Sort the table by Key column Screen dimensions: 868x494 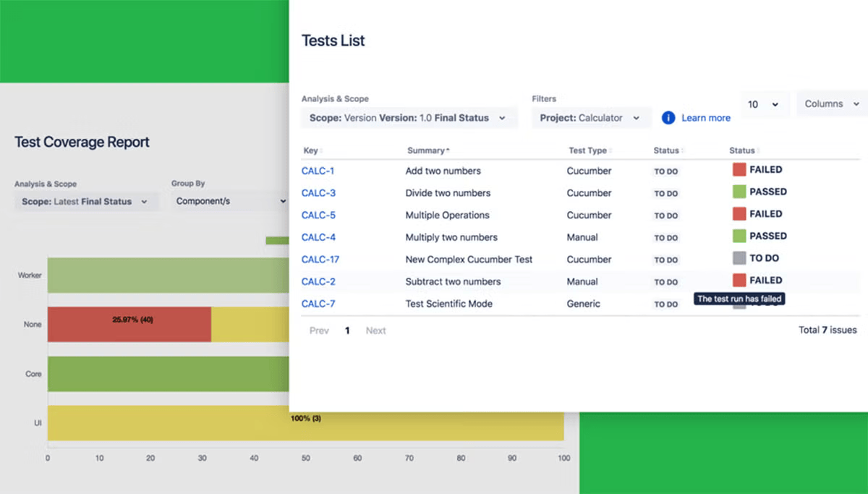[312, 150]
